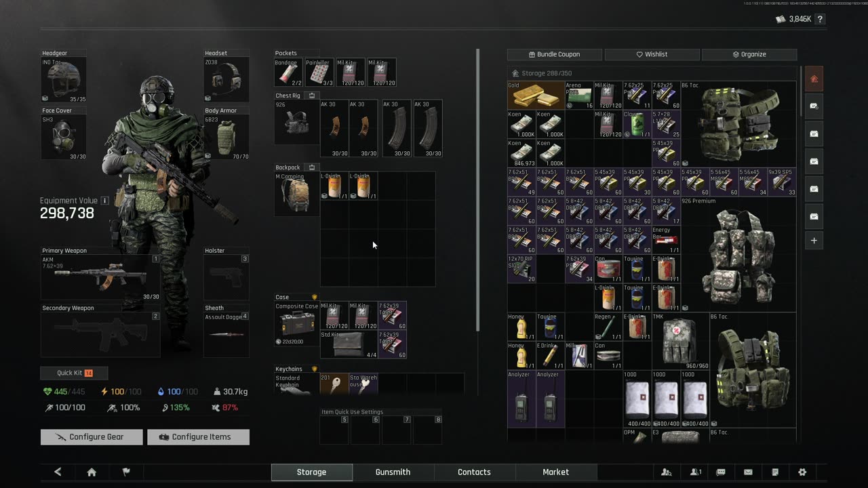Click the help question mark icon
This screenshot has height=488, width=868.
820,19
